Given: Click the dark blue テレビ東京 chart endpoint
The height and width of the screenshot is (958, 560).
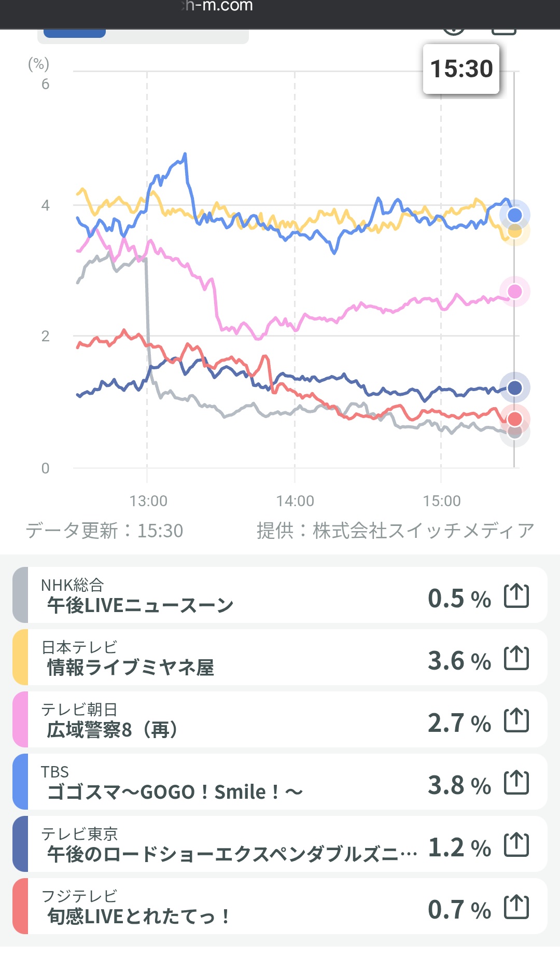Looking at the screenshot, I should 514,387.
